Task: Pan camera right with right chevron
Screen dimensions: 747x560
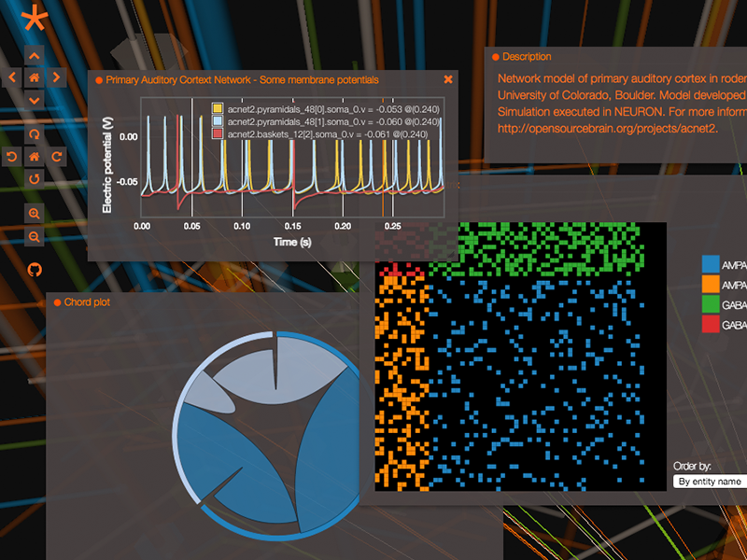Action: pyautogui.click(x=57, y=77)
